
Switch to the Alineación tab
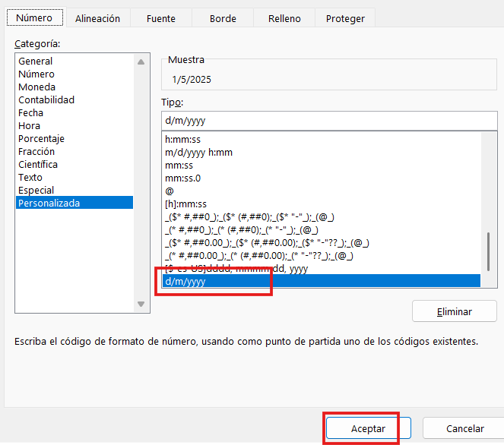[x=97, y=18]
